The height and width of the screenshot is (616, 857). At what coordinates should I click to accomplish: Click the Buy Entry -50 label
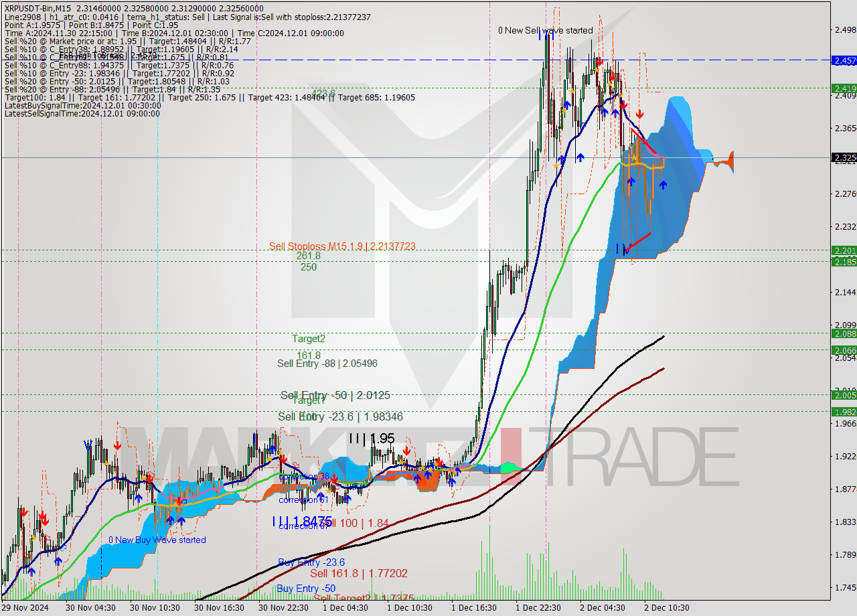click(306, 589)
